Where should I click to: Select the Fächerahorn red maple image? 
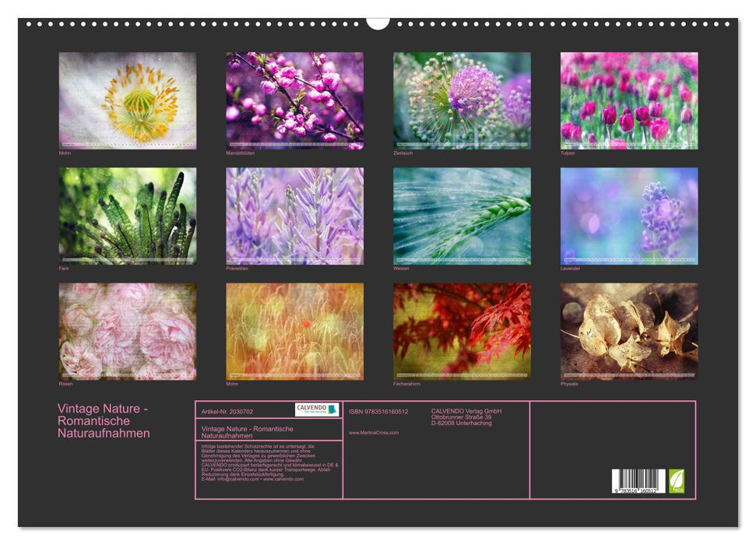coord(462,331)
